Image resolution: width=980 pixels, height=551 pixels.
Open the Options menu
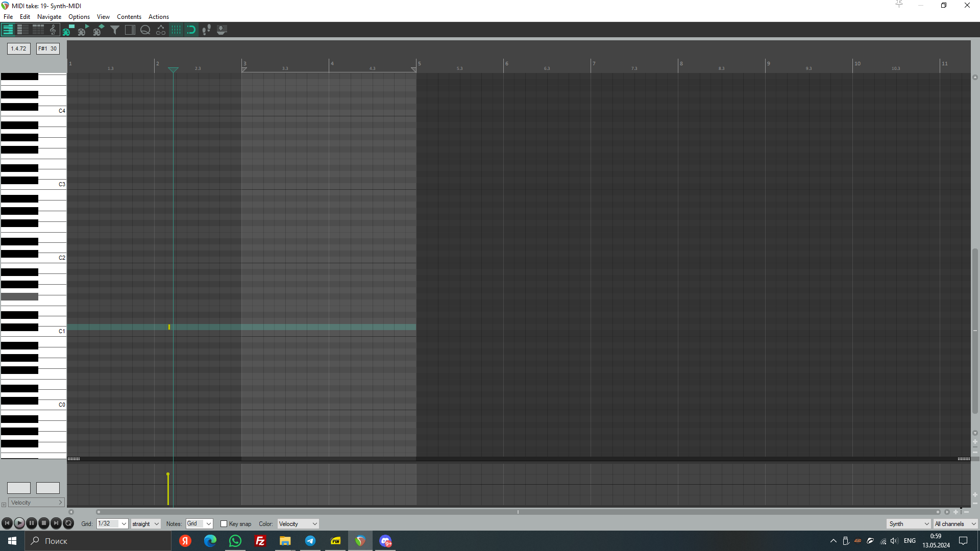point(79,17)
